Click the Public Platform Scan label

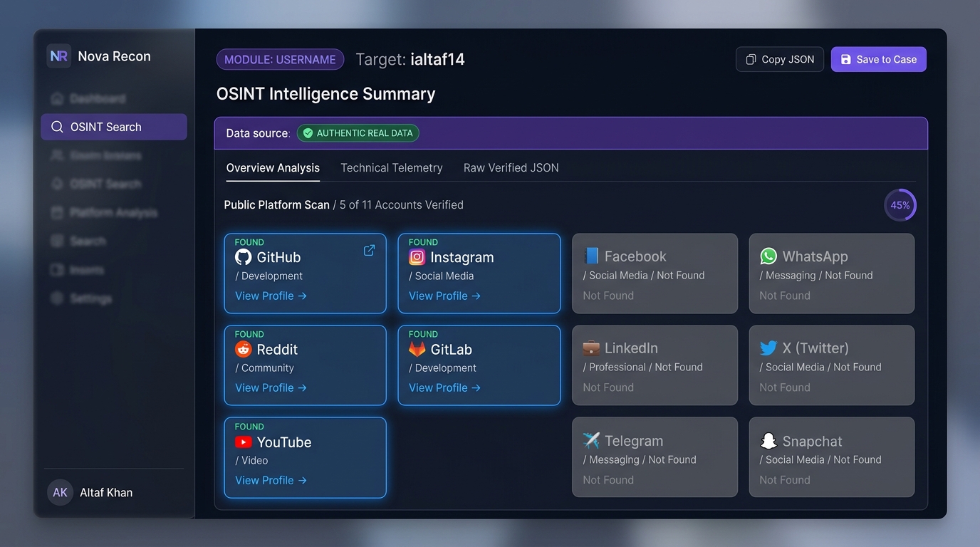pos(277,205)
